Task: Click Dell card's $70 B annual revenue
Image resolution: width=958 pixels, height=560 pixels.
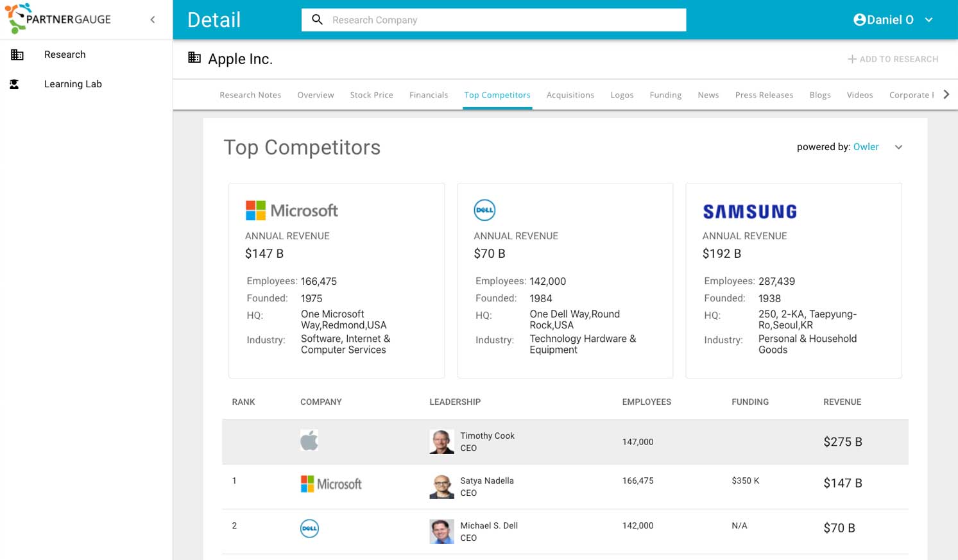Action: pyautogui.click(x=490, y=253)
